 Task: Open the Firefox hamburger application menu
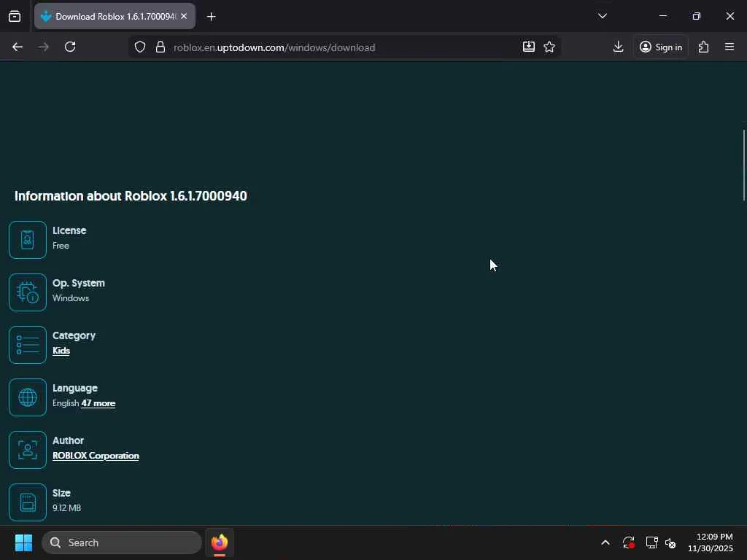click(729, 47)
